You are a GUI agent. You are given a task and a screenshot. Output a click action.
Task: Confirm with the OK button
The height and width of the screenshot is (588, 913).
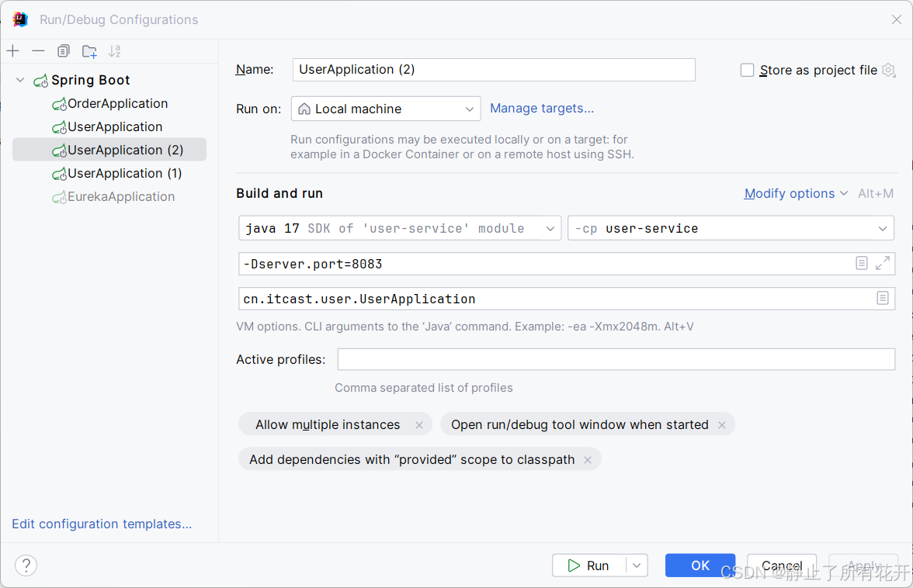click(700, 566)
